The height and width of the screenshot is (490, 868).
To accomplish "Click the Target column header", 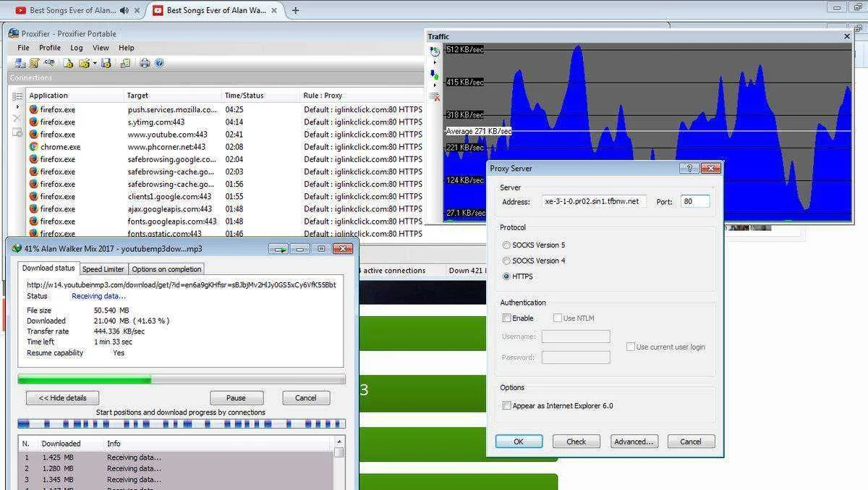I will click(x=172, y=96).
